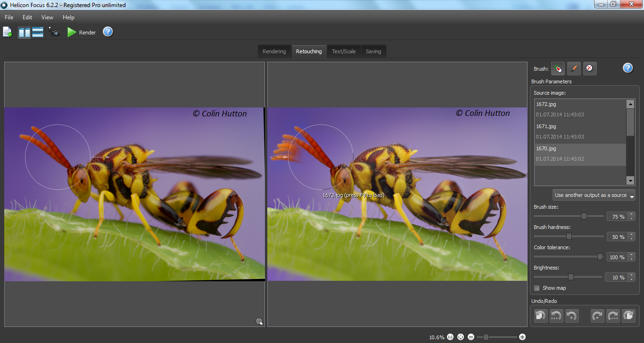Click Helicon Focus title bar app icon
This screenshot has width=644, height=343.
coord(4,5)
